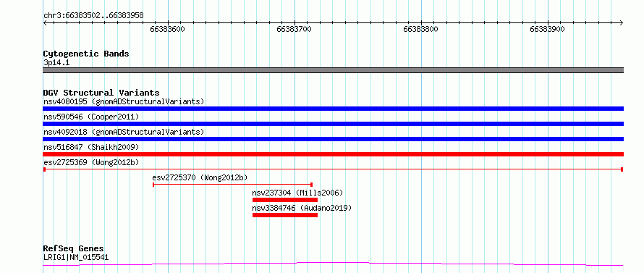Open the RefSeq Genes track heading
This screenshot has width=644, height=273.
tap(74, 248)
